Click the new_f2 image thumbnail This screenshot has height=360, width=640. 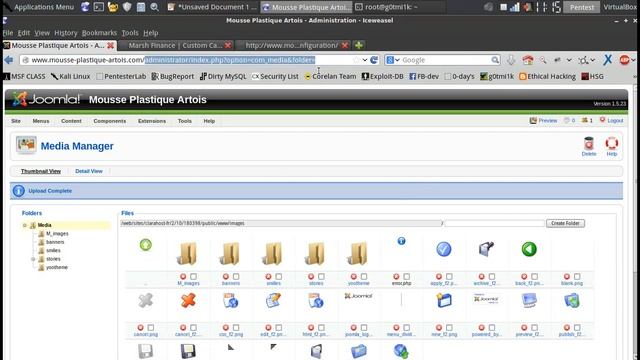point(444,301)
